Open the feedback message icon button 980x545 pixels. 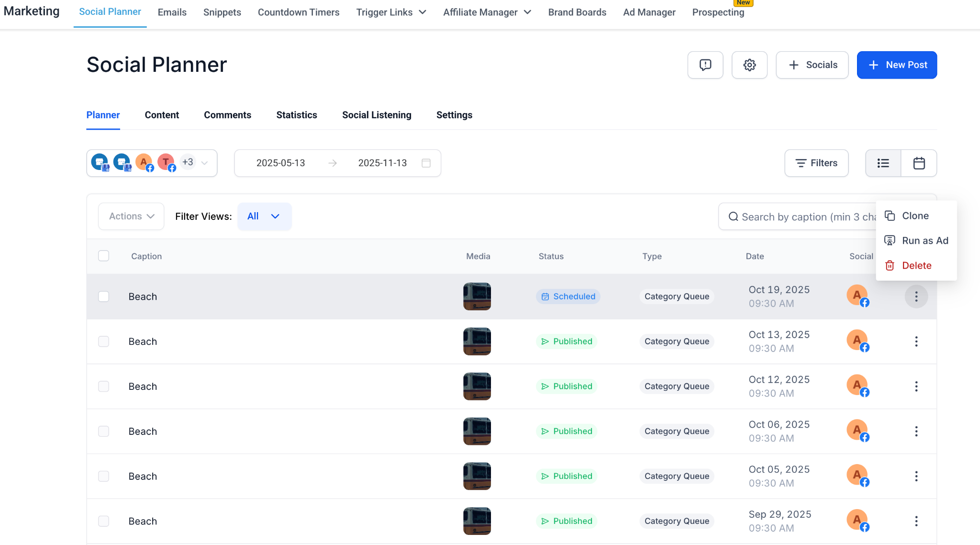tap(705, 65)
